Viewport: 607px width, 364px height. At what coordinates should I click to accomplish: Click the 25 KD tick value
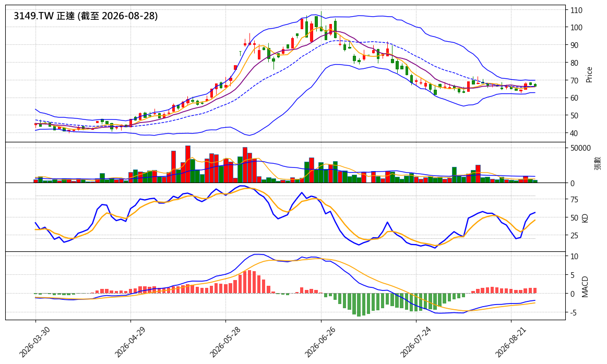tap(575, 236)
